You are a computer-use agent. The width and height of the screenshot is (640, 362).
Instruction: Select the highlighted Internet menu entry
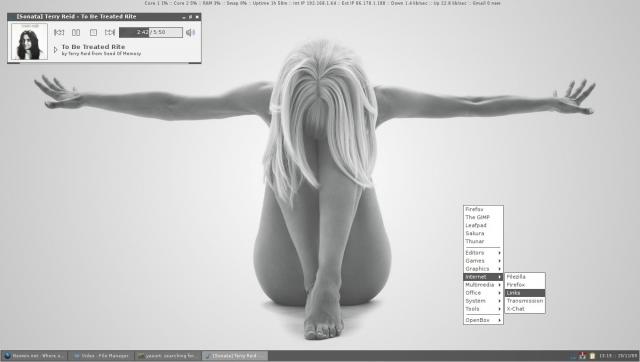[x=483, y=277]
